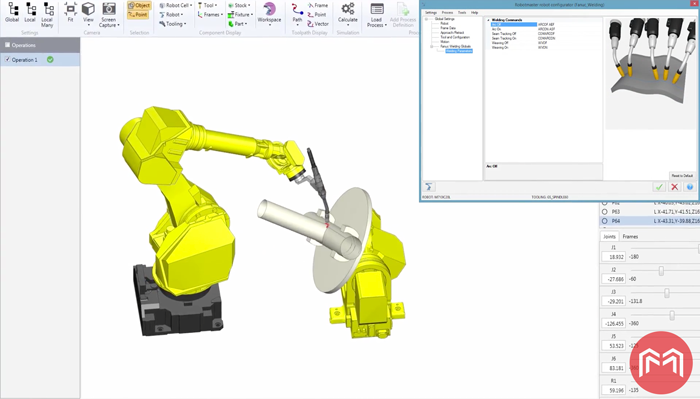Open Load Process
Viewport: 700px width, 399px height.
point(377,15)
